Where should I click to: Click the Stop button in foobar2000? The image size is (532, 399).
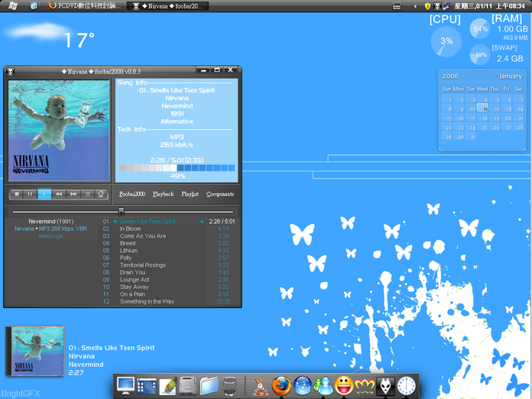(17, 194)
